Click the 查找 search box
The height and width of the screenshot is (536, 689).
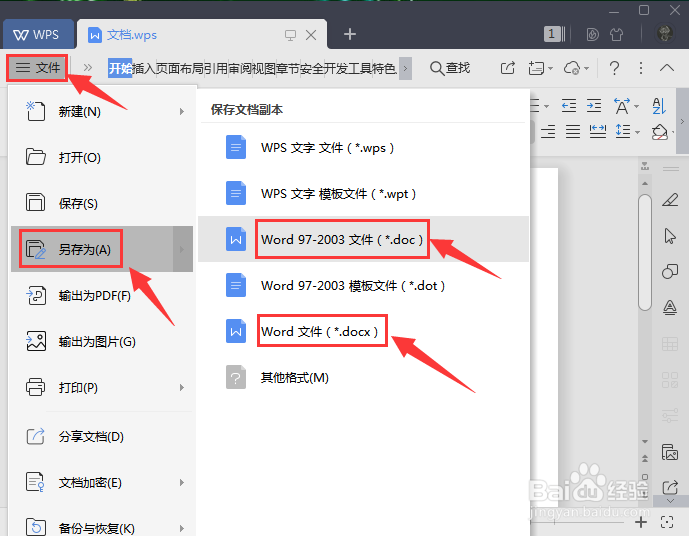click(x=450, y=68)
